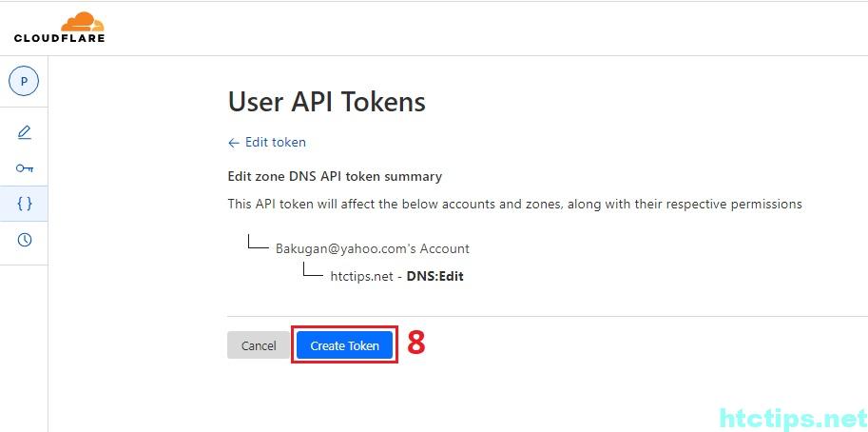Click the blue Create Token button
Screen dimensions: 868x432
344,345
